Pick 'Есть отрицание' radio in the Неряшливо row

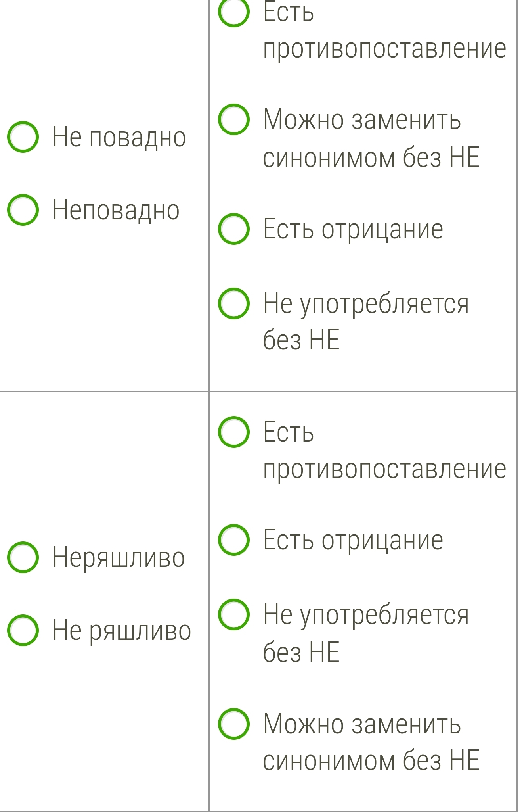point(234,540)
